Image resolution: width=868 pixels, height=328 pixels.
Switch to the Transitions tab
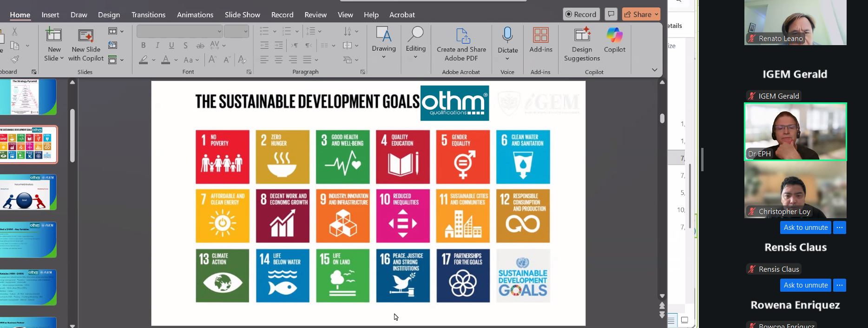pyautogui.click(x=148, y=14)
